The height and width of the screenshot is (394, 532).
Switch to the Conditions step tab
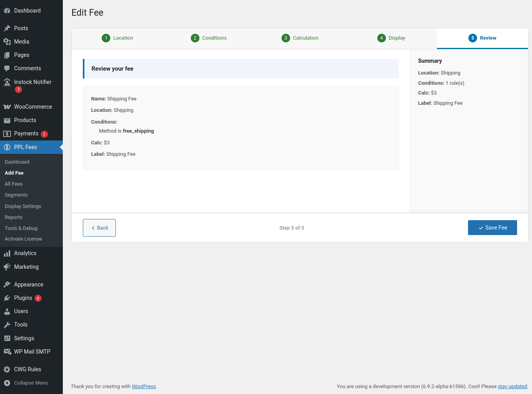209,38
